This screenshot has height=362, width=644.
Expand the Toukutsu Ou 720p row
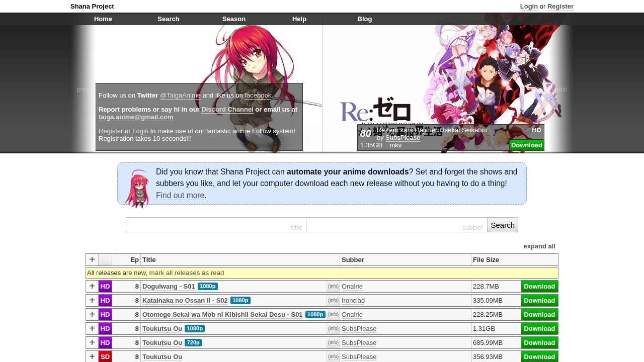92,343
